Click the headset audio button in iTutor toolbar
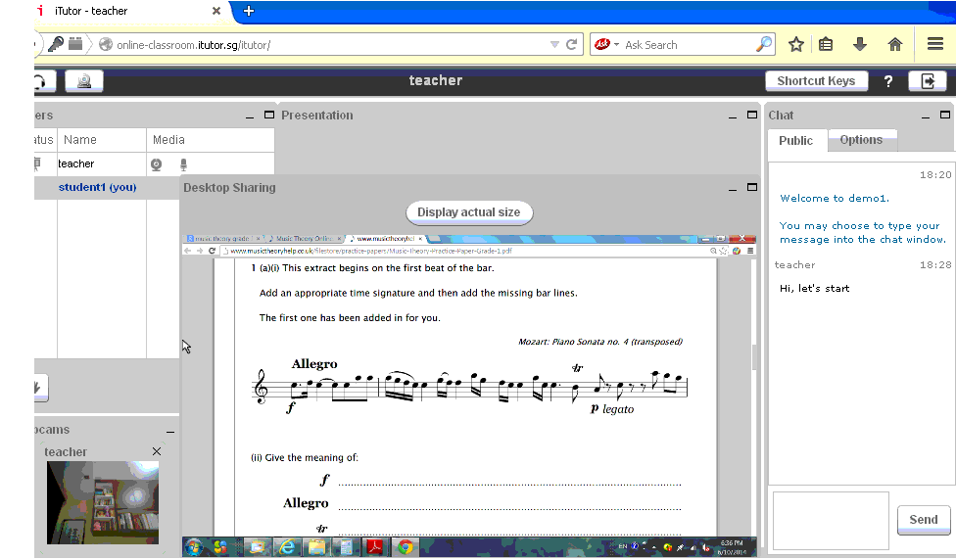Image resolution: width=956 pixels, height=560 pixels. click(44, 81)
